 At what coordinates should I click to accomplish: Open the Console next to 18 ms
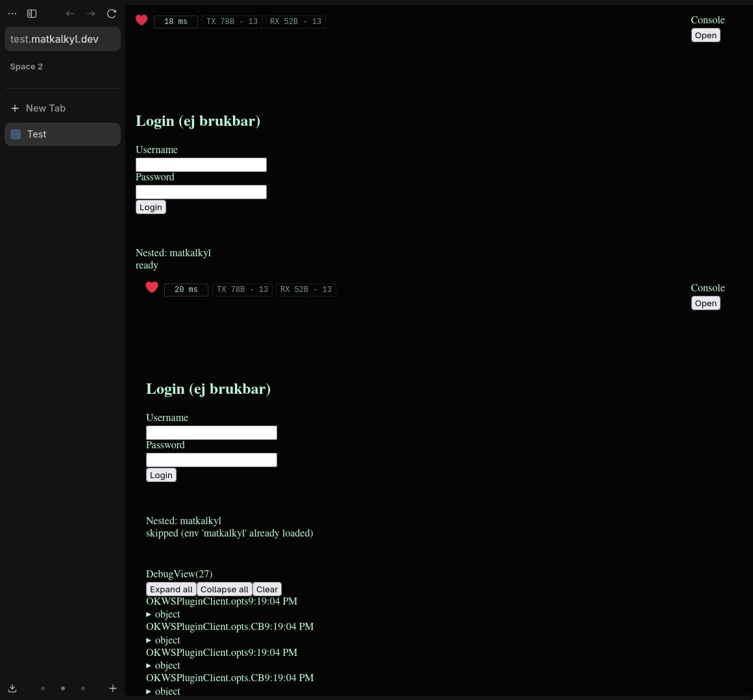(706, 36)
